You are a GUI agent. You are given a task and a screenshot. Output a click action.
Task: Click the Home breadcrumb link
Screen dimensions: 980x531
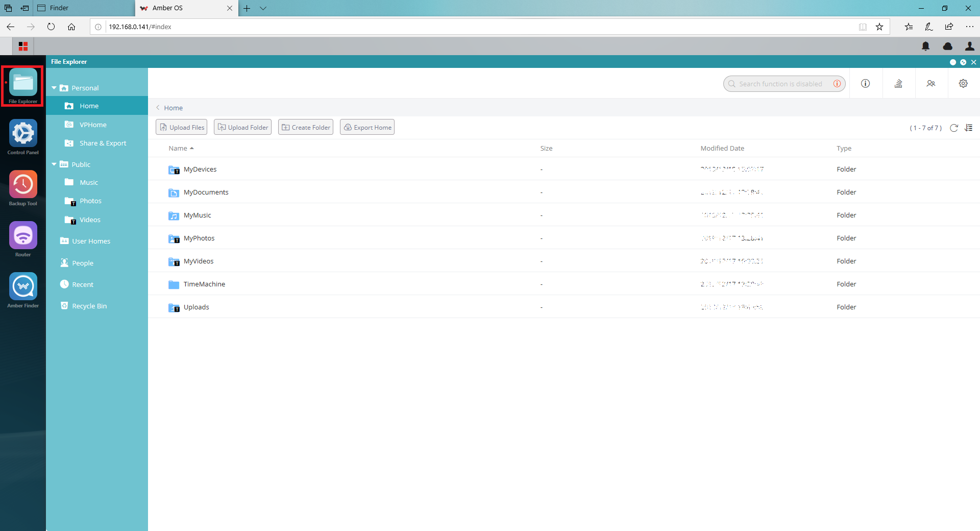click(174, 108)
